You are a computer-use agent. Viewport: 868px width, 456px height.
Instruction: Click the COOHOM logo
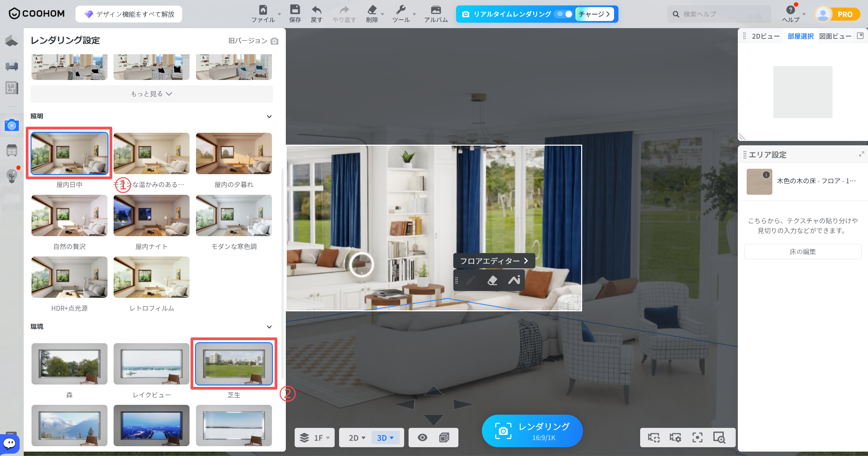click(37, 14)
